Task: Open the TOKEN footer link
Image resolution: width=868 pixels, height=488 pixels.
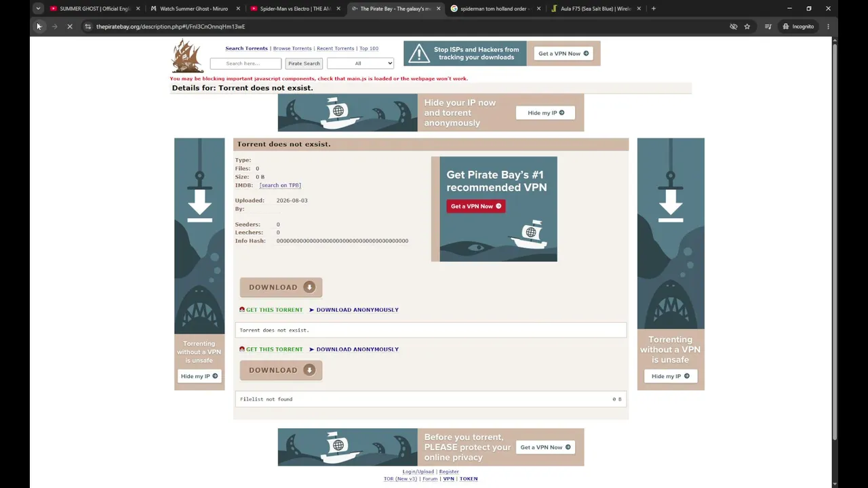Action: coord(469,479)
